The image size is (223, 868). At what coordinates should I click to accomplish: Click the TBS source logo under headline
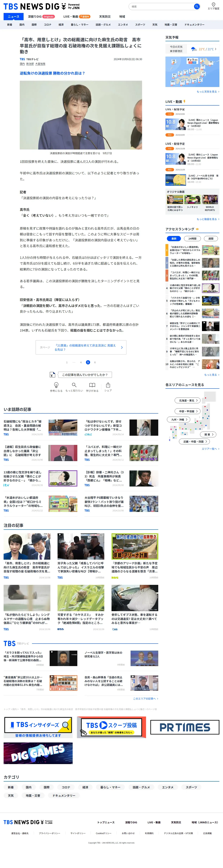pos(22,59)
